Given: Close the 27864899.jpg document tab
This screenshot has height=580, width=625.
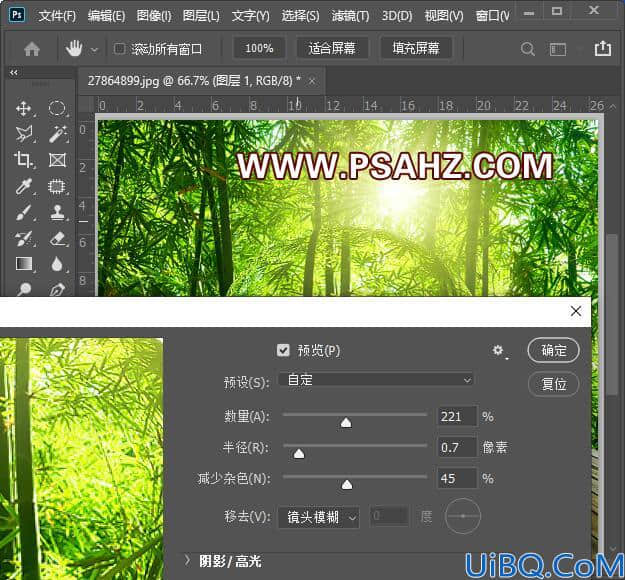Looking at the screenshot, I should coord(312,81).
